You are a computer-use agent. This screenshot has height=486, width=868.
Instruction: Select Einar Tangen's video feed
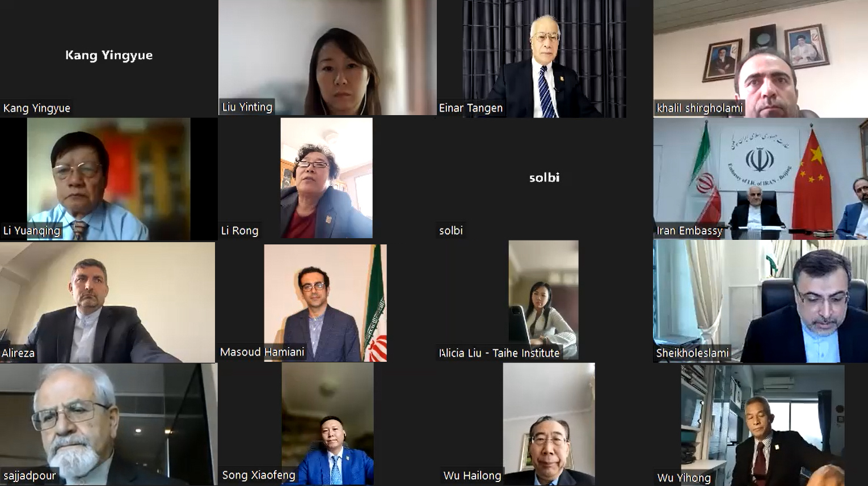click(545, 58)
